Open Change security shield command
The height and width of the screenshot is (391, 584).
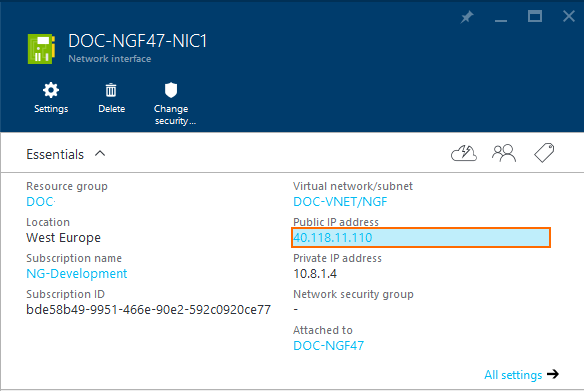(175, 104)
